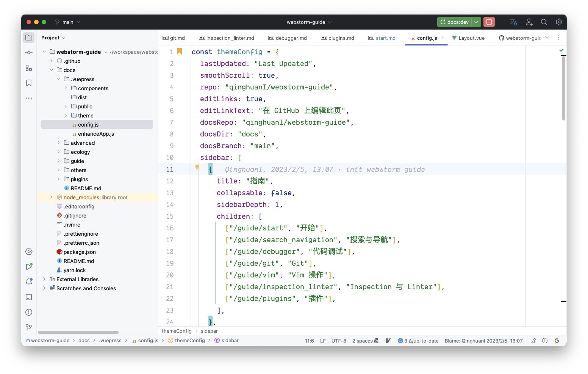Viewport: 588px width, 374px height.
Task: Expand the theme folder
Action: click(65, 115)
